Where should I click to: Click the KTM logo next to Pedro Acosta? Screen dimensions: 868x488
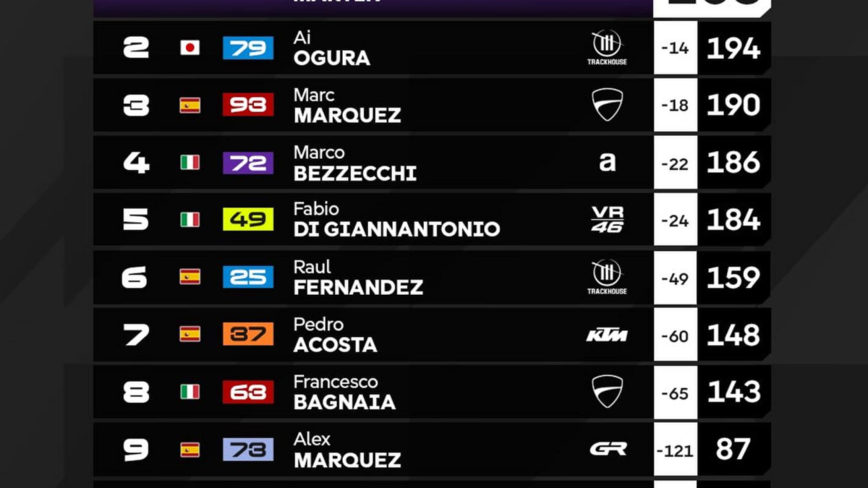[x=607, y=335]
